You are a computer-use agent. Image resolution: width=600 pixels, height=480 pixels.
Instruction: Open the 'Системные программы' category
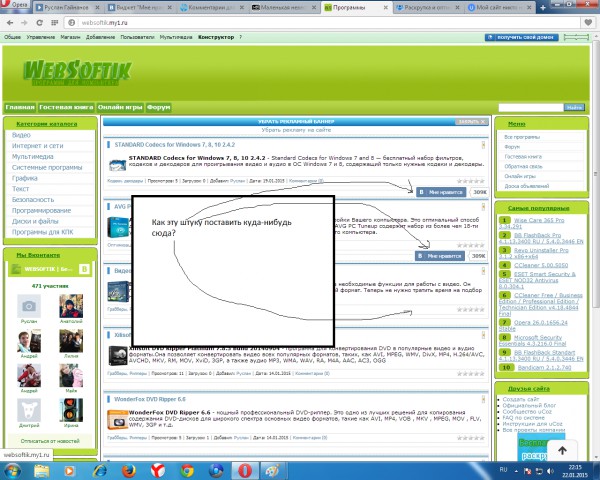tap(47, 167)
